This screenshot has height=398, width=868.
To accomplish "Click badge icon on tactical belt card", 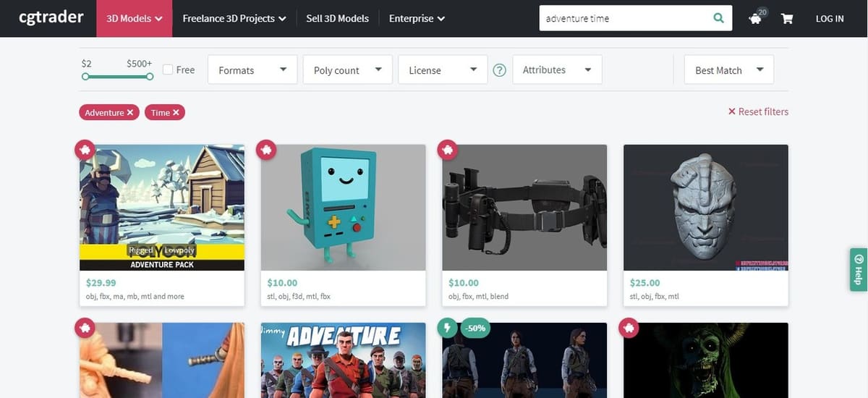I will pos(448,150).
